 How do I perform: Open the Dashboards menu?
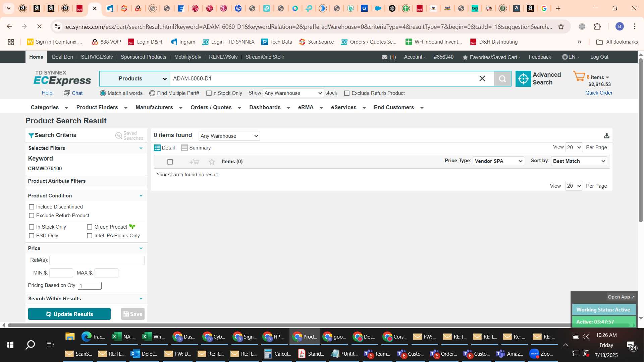click(x=270, y=108)
